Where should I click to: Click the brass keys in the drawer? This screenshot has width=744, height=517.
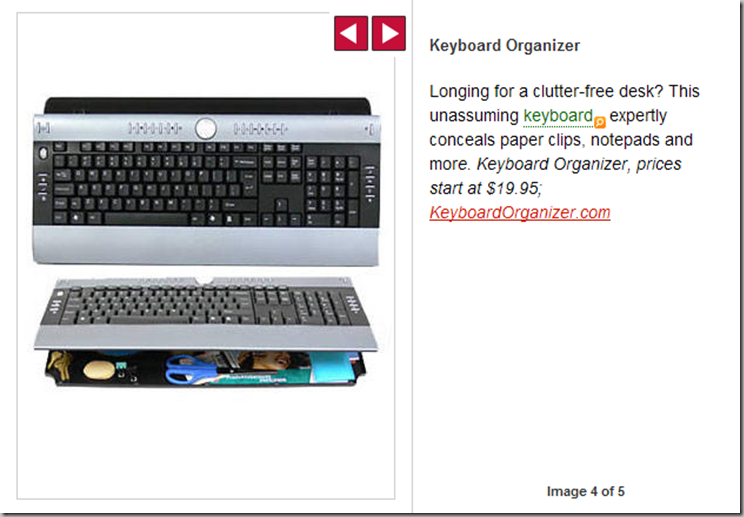[60, 364]
